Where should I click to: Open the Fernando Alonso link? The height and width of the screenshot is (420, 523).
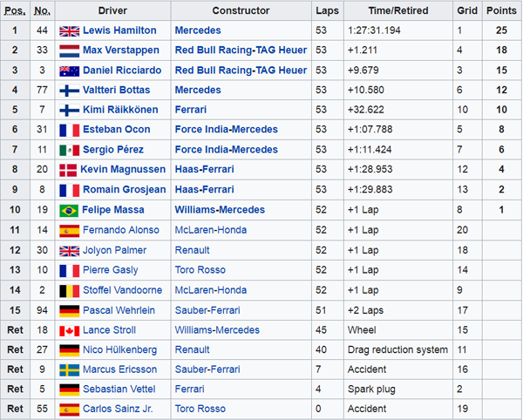pos(121,230)
